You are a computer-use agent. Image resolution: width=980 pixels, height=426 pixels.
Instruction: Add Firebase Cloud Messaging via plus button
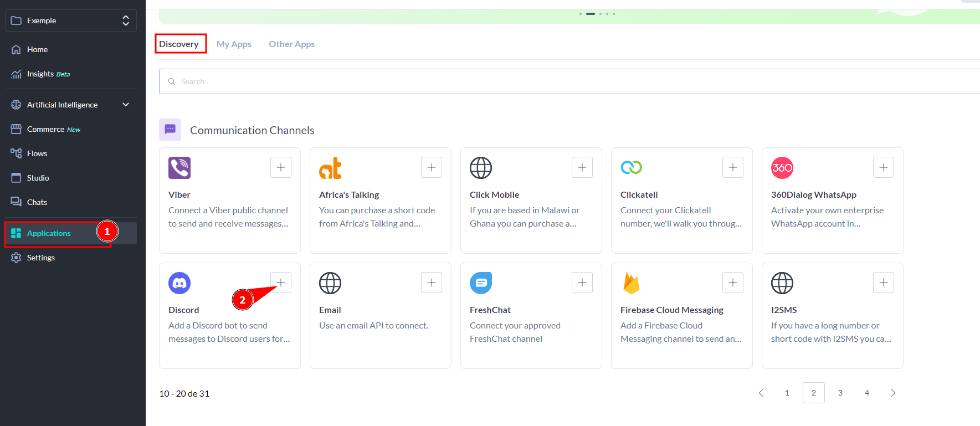coord(733,283)
